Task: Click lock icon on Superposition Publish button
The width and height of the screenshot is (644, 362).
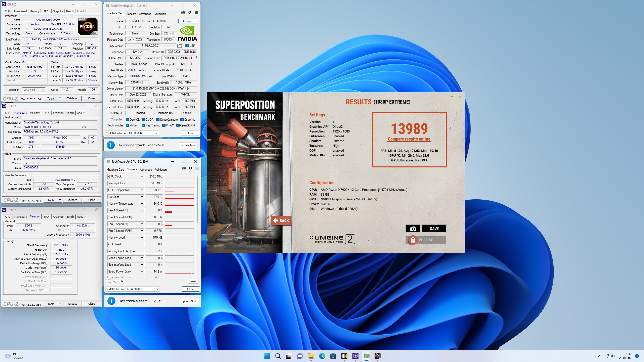Action: point(413,240)
